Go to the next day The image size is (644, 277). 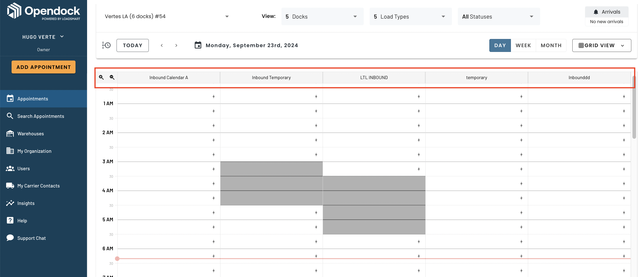click(x=176, y=45)
